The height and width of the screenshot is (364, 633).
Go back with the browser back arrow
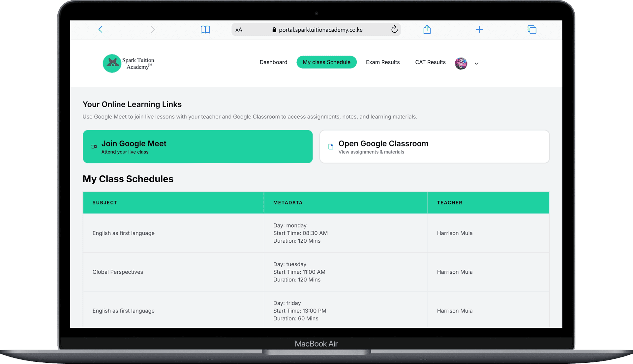pyautogui.click(x=101, y=30)
